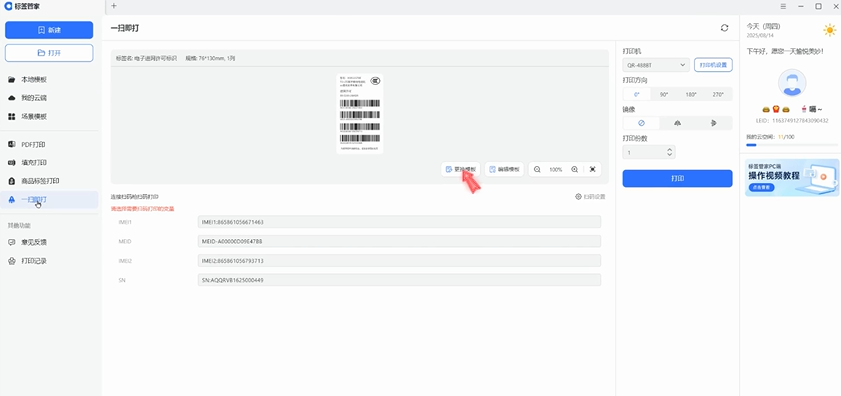Click the MEID variable label
The image size is (841, 396).
tap(124, 241)
